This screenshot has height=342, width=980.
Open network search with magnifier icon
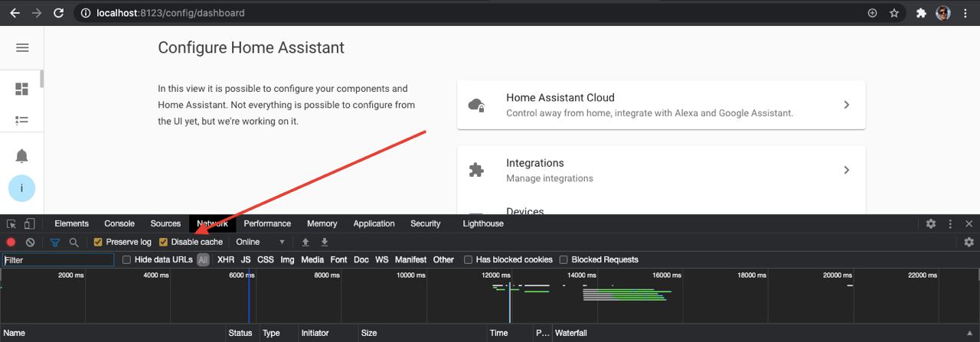click(73, 242)
